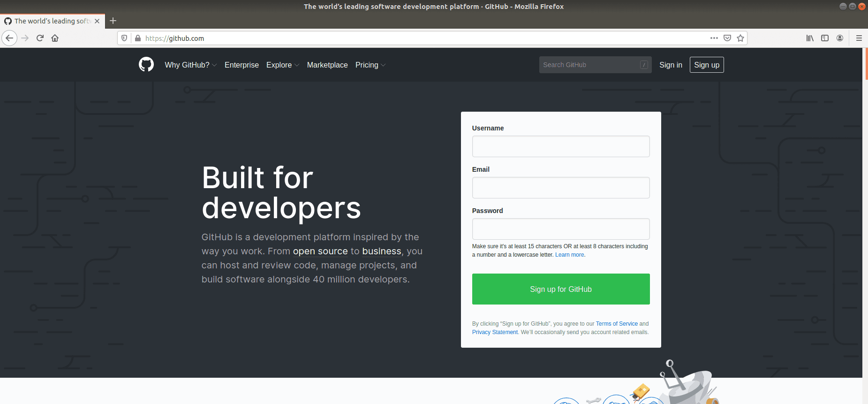Open Enterprise navigation item
This screenshot has width=868, height=404.
[x=242, y=65]
